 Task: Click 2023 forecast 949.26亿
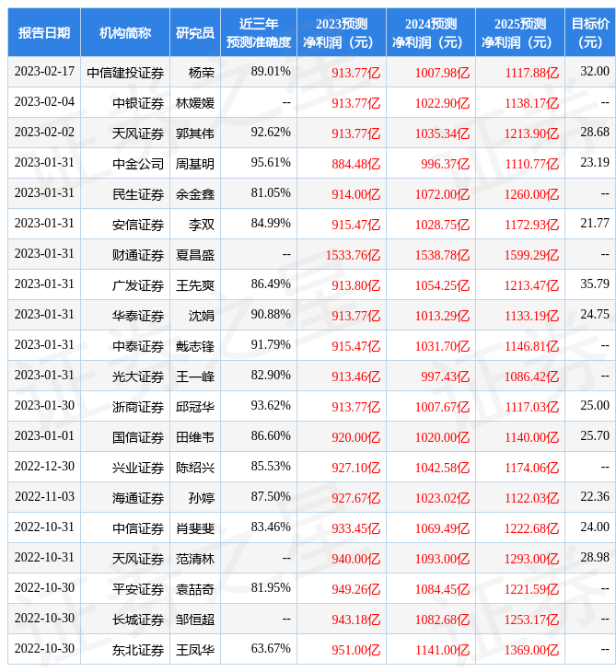point(355,590)
